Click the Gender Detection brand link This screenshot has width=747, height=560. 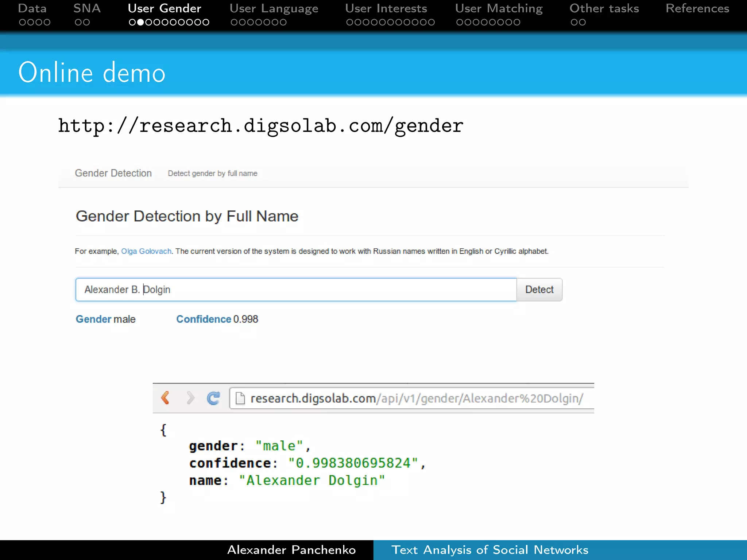click(x=113, y=173)
